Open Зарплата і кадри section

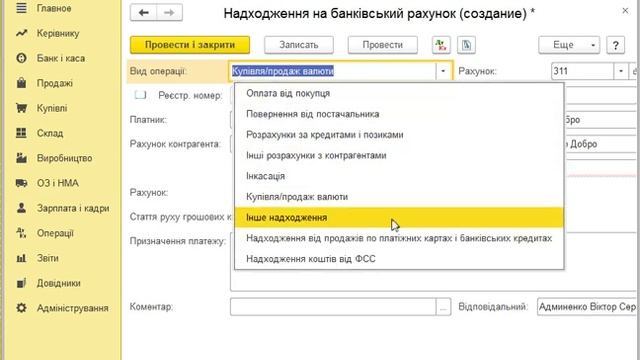click(x=73, y=208)
